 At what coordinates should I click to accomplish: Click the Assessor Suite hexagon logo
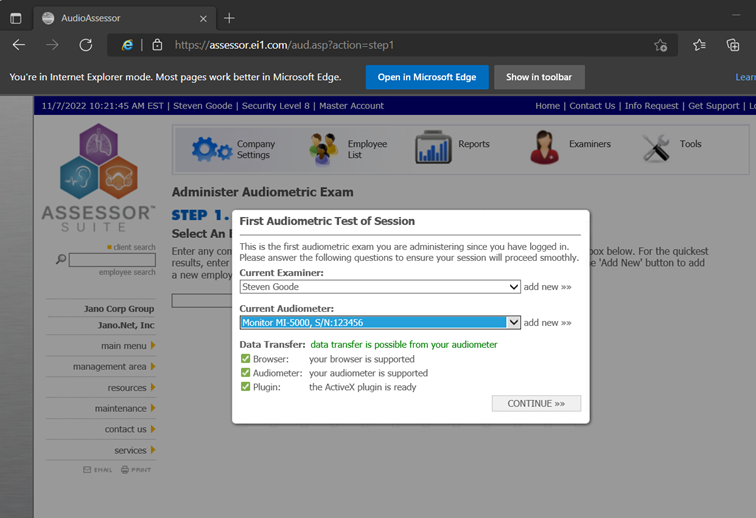99,162
